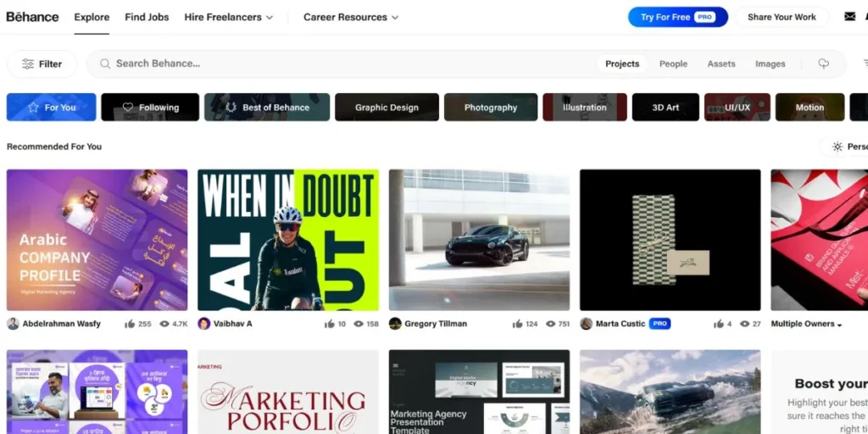The image size is (868, 434).
Task: Go to Find Jobs
Action: tap(147, 17)
